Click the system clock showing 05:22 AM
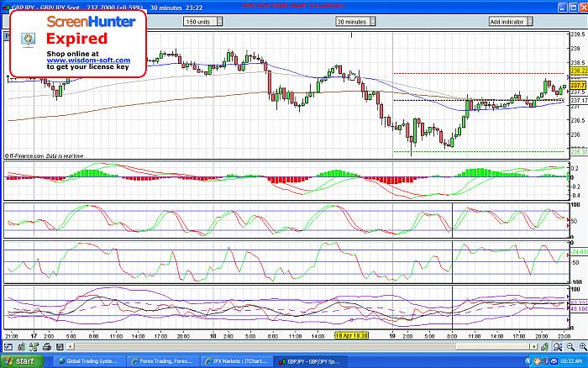Screen dimensions: 588x368 pyautogui.click(x=570, y=361)
